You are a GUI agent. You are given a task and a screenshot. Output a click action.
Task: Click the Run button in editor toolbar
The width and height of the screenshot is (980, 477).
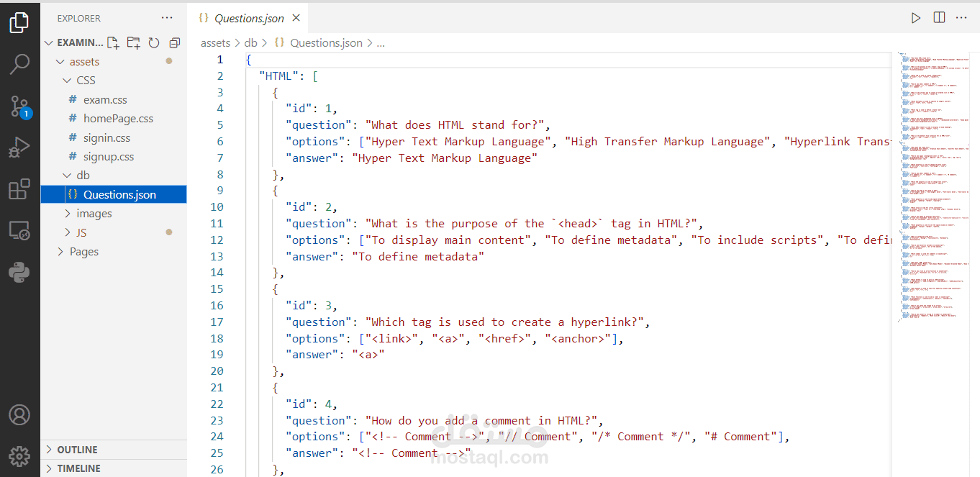[916, 18]
